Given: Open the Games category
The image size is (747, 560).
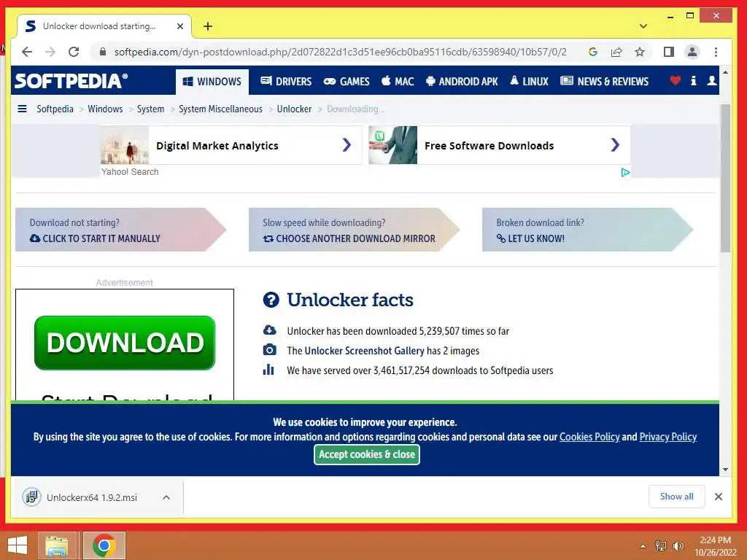Looking at the screenshot, I should coord(347,82).
